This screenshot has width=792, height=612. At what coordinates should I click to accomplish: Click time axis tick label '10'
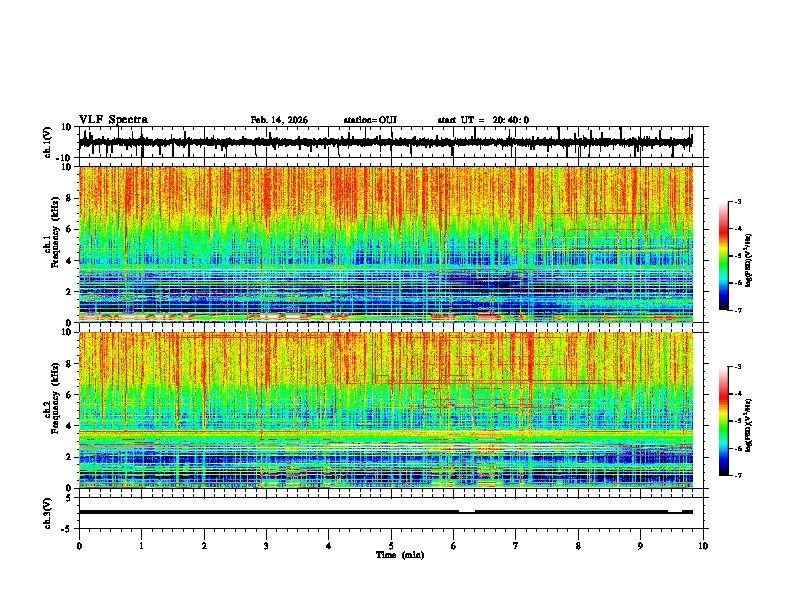click(x=703, y=546)
